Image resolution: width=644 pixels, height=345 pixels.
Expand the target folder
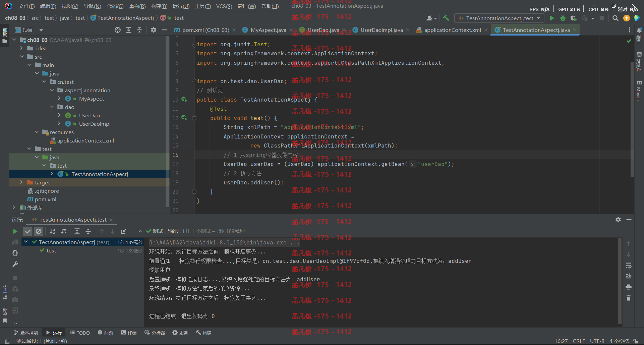21,182
